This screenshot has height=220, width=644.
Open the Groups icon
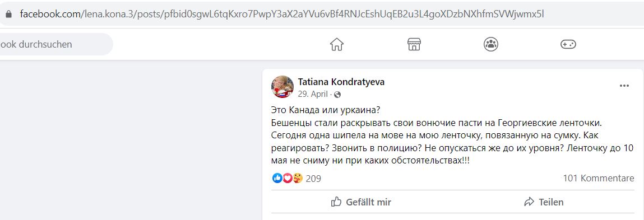point(491,44)
